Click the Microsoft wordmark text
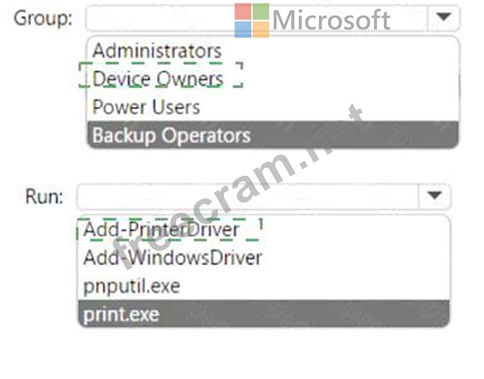484x379 pixels. (332, 20)
